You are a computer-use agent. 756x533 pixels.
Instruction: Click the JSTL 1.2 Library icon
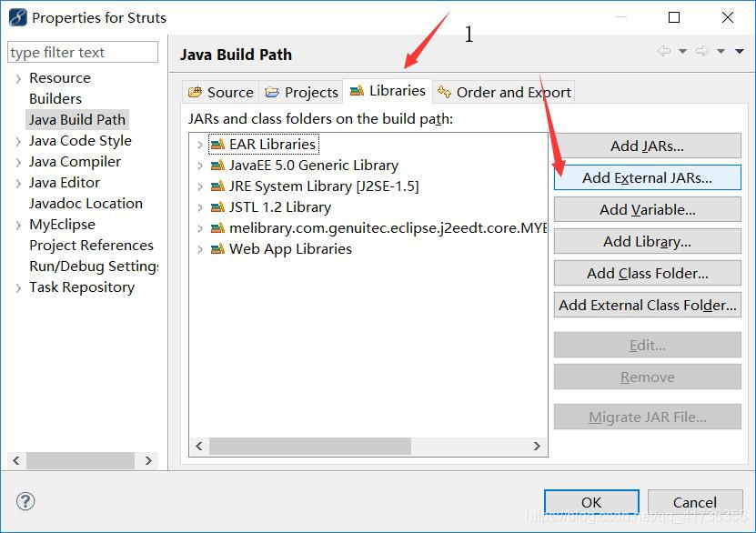[218, 207]
